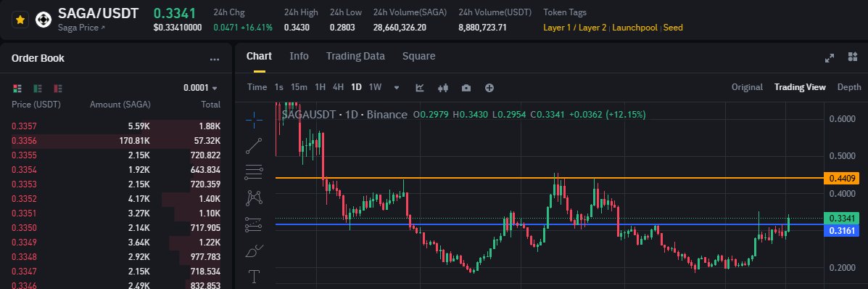Screen dimensions: 868x289
Task: Switch to the Trading Data tab
Action: point(355,56)
